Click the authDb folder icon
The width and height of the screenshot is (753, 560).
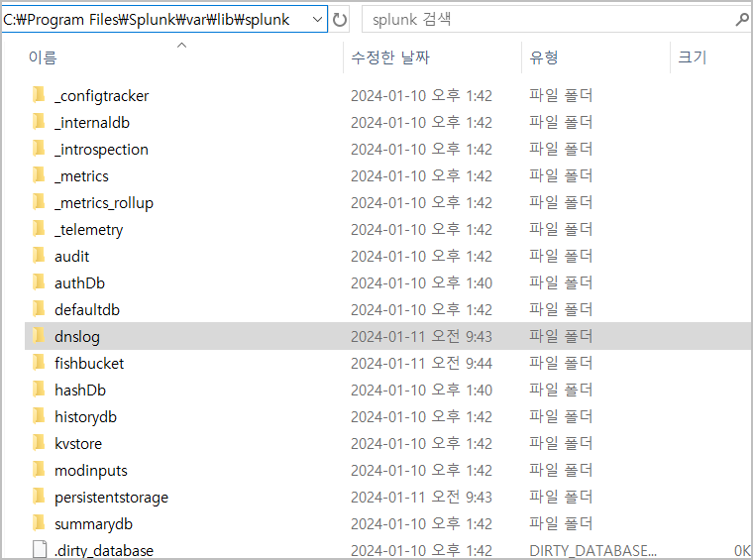[39, 282]
